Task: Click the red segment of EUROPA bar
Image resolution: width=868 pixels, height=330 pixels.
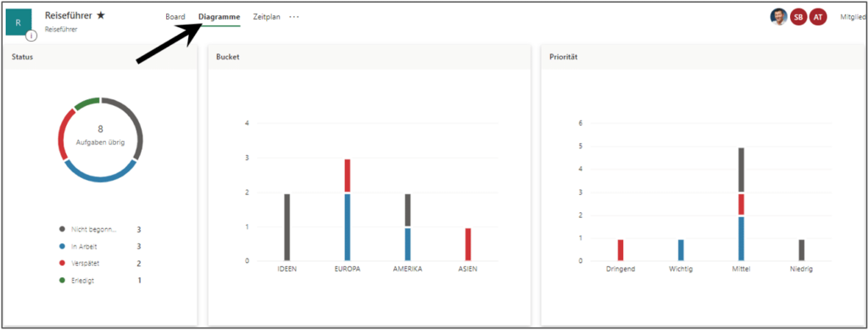Action: [x=348, y=176]
